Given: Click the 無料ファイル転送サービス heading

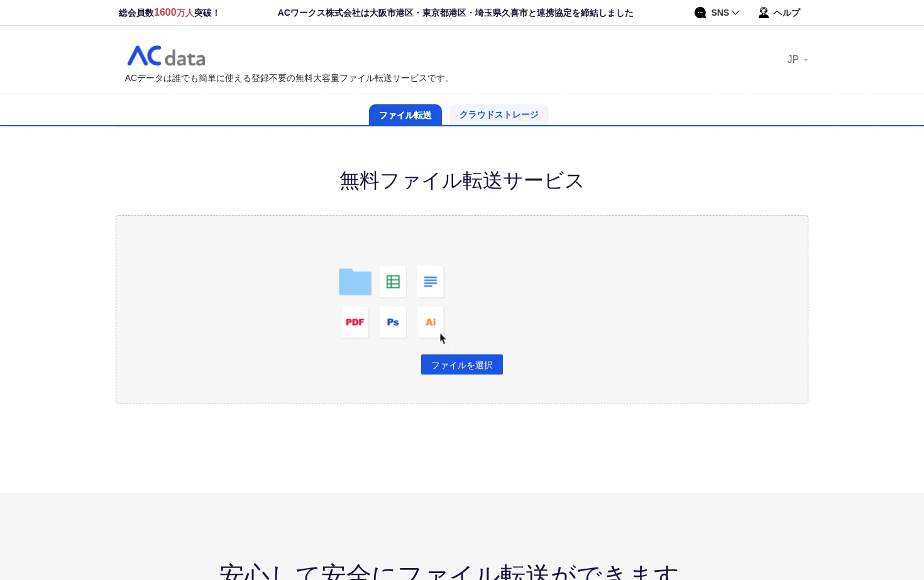Looking at the screenshot, I should (461, 181).
